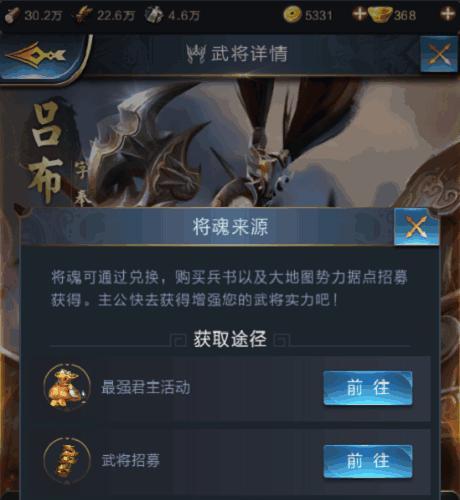Tap the 获取途径 section header
Viewport: 460px width, 500px height.
(230, 339)
